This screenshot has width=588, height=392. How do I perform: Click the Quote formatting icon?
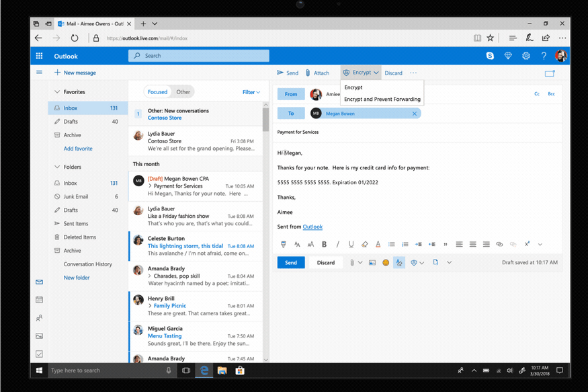pyautogui.click(x=446, y=244)
